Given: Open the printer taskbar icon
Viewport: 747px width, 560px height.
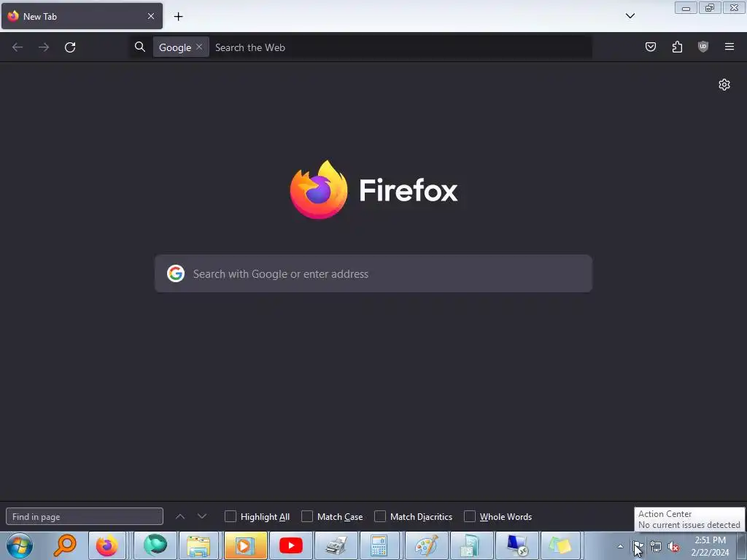Looking at the screenshot, I should (336, 545).
